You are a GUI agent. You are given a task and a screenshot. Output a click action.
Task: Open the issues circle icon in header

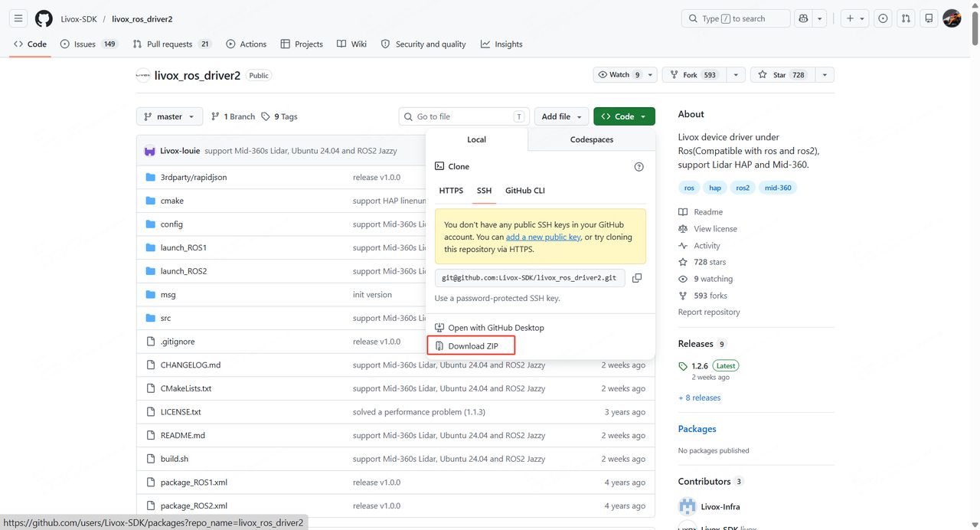pos(884,18)
